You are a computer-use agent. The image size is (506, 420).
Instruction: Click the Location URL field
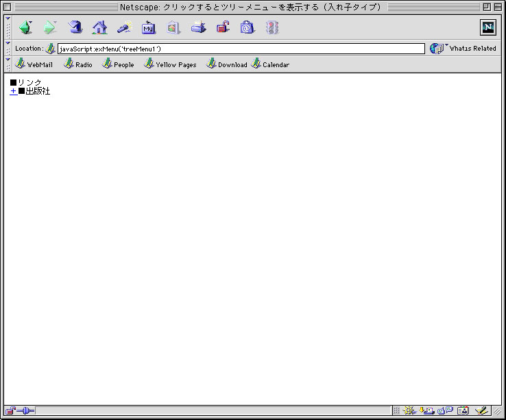pos(241,49)
